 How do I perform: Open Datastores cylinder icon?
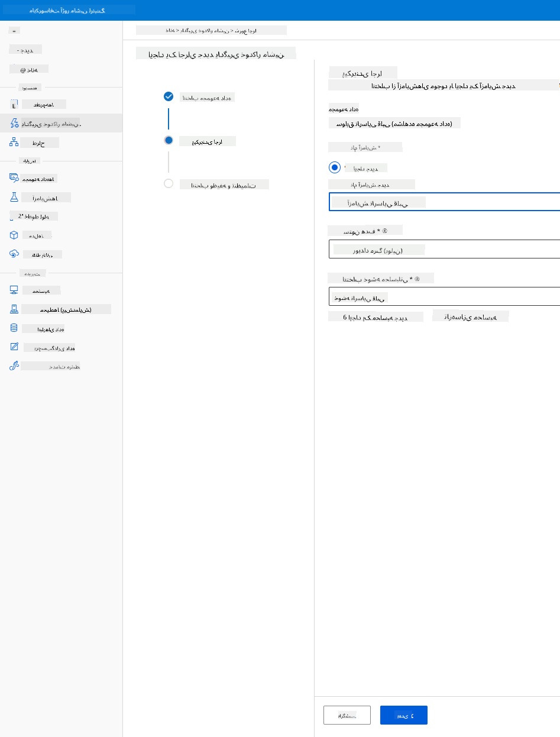coord(15,328)
